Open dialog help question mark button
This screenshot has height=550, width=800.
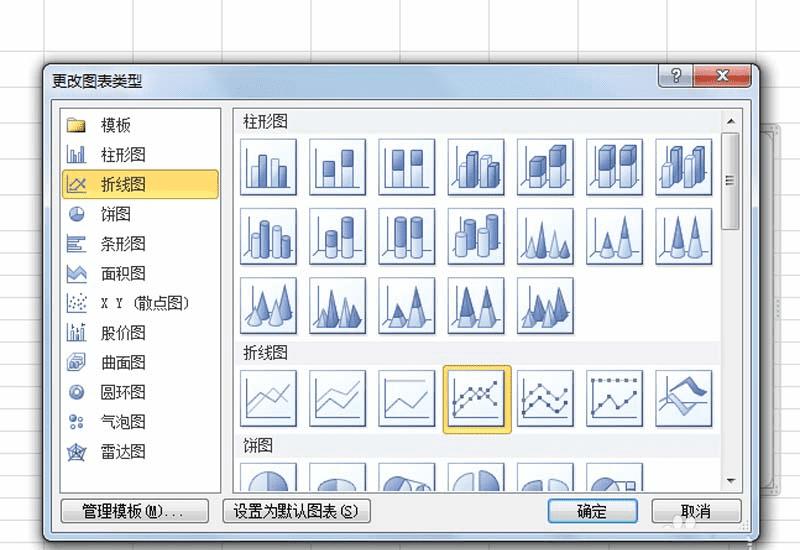(676, 76)
